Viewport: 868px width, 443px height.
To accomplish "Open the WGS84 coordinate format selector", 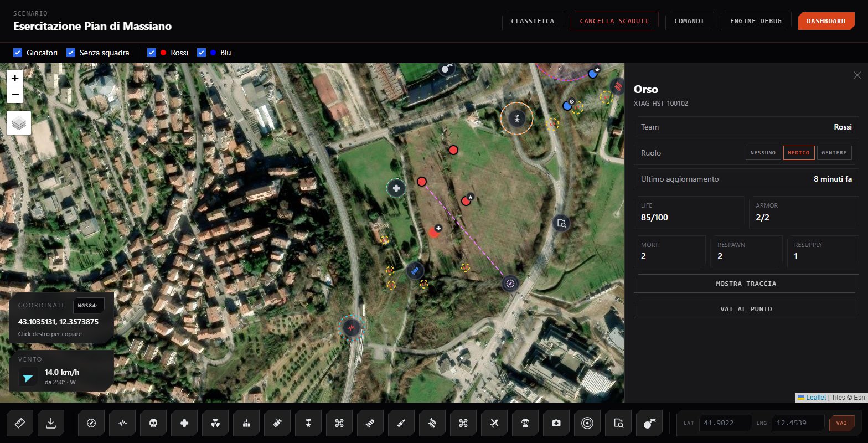I will tap(89, 306).
